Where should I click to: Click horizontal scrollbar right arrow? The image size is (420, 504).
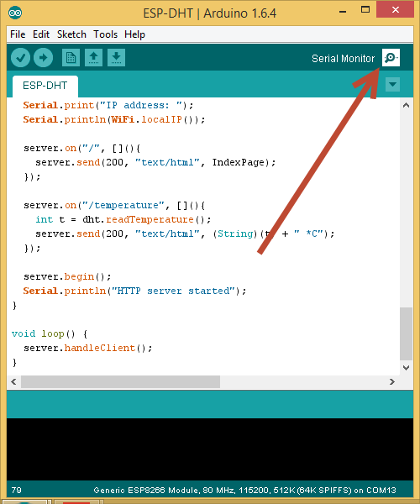(392, 382)
